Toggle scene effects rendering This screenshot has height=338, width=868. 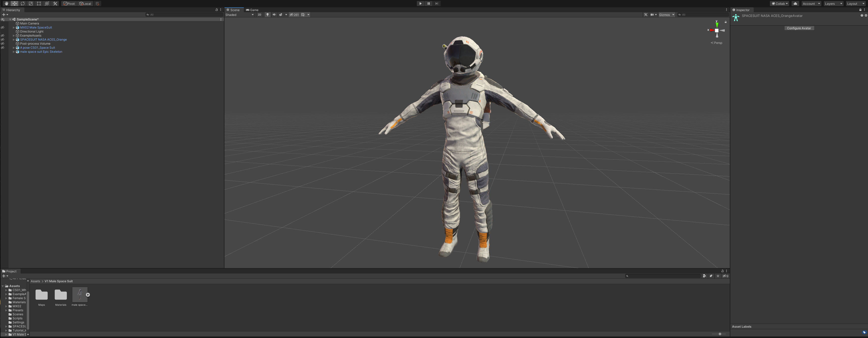click(x=280, y=14)
